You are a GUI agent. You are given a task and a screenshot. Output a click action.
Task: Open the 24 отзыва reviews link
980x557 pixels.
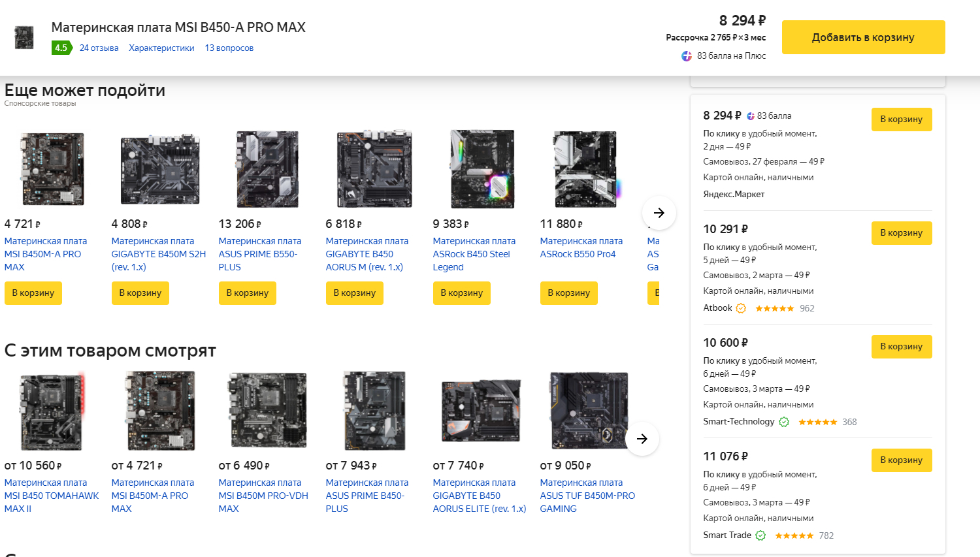click(x=99, y=48)
